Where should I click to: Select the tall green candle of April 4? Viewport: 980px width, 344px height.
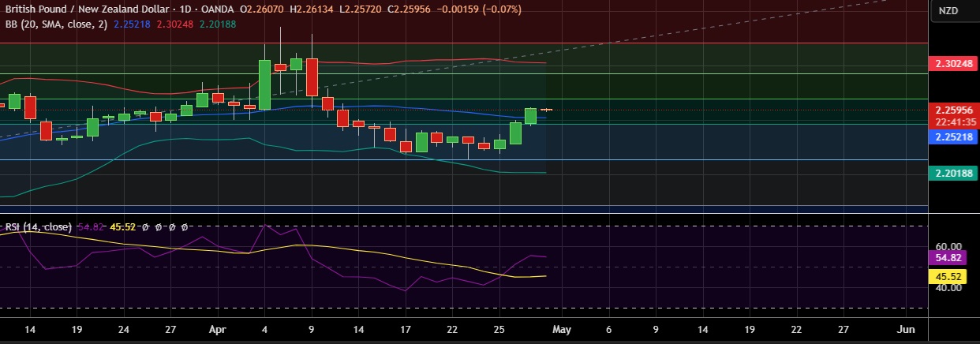tap(264, 84)
